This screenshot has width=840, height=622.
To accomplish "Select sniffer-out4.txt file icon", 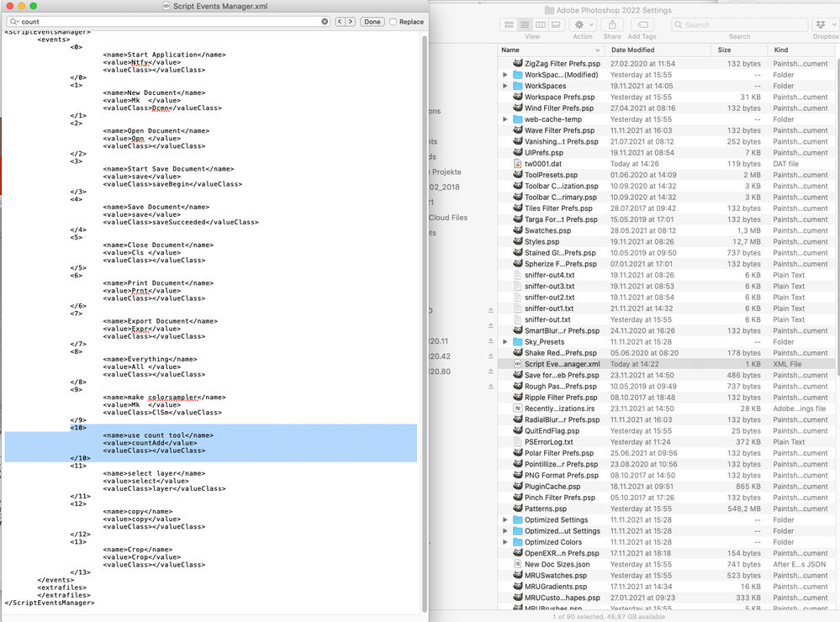I will point(517,275).
